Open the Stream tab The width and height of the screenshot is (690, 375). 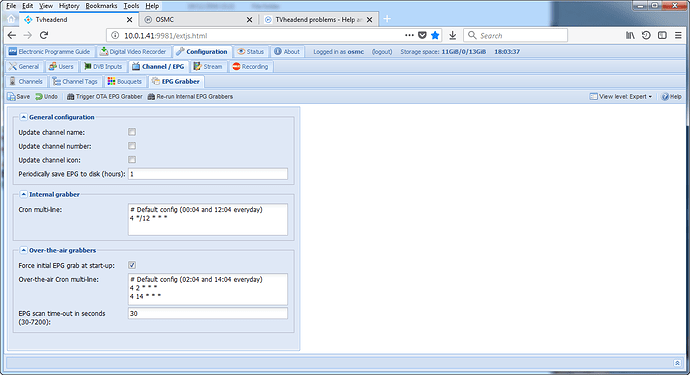point(208,66)
